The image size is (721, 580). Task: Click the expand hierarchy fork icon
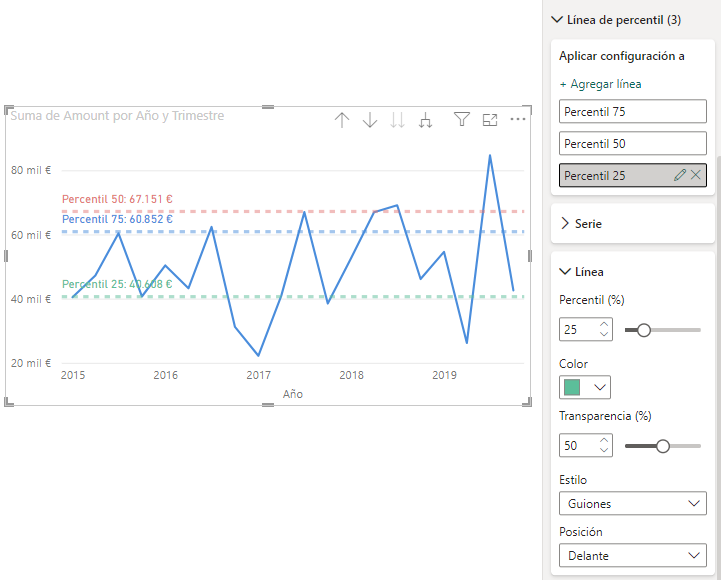[x=425, y=120]
